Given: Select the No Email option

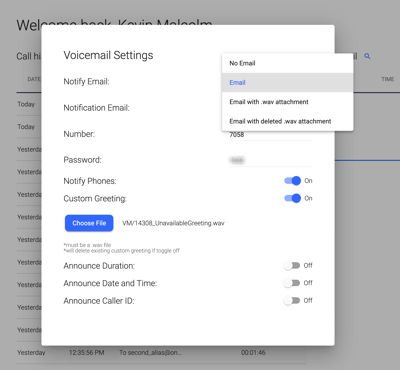Looking at the screenshot, I should pos(287,63).
